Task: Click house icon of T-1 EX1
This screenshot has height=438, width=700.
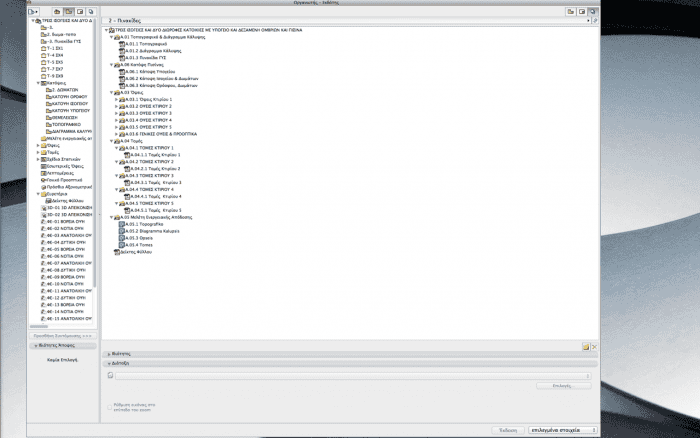Action: pyautogui.click(x=44, y=48)
